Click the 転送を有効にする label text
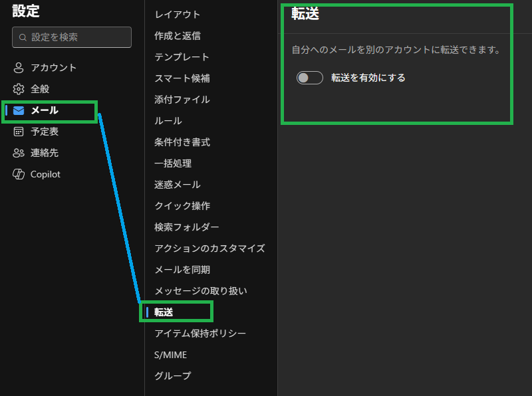Screen dimensions: 532x396 point(368,78)
